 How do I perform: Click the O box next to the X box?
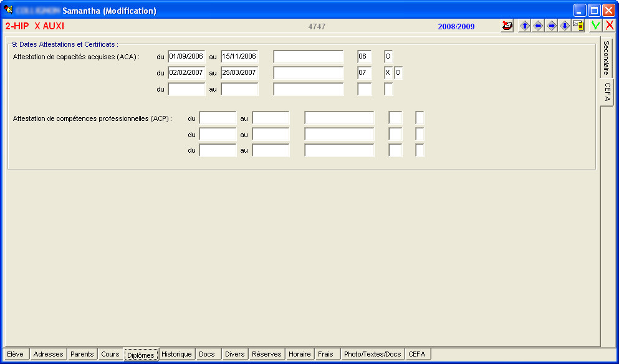click(x=399, y=73)
